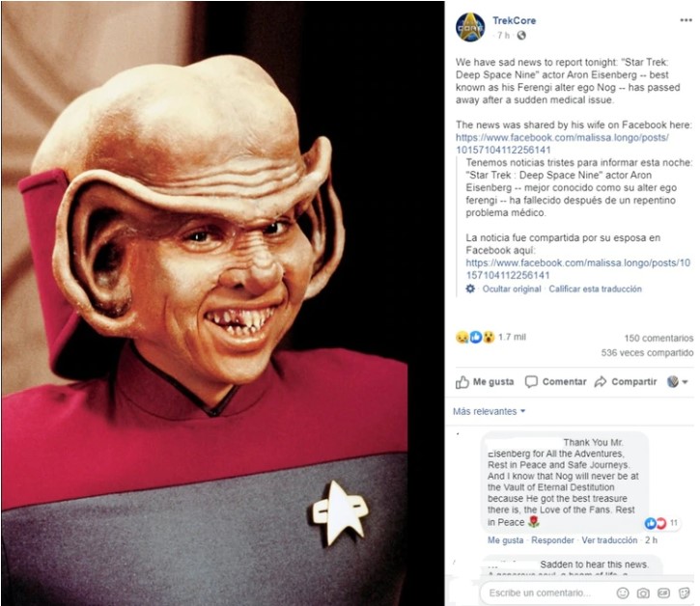Click the Compartir share action

[x=626, y=381]
